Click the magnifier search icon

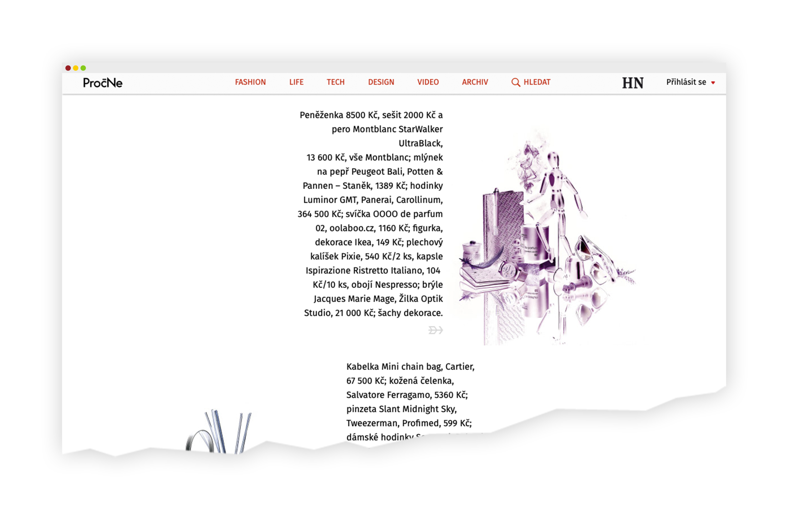[516, 83]
